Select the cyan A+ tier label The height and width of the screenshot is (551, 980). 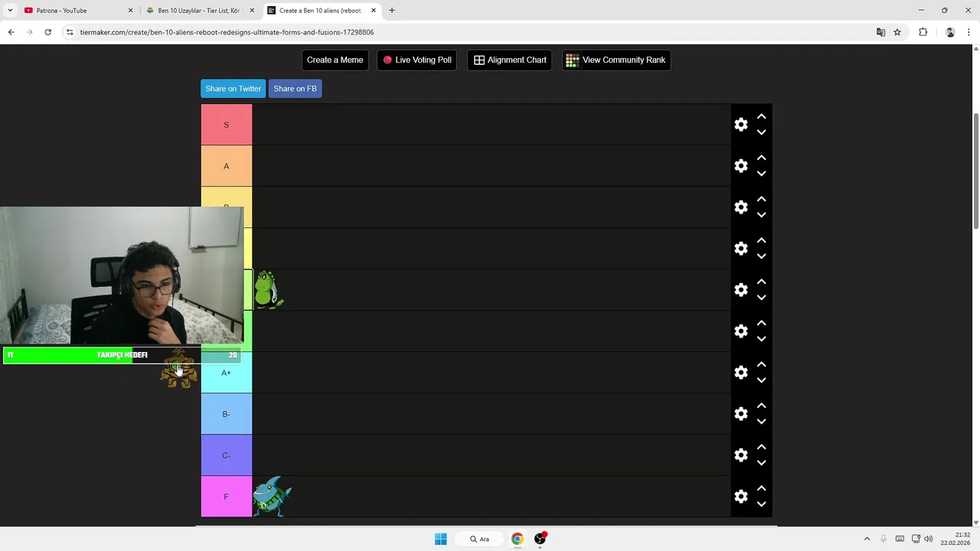pyautogui.click(x=226, y=373)
